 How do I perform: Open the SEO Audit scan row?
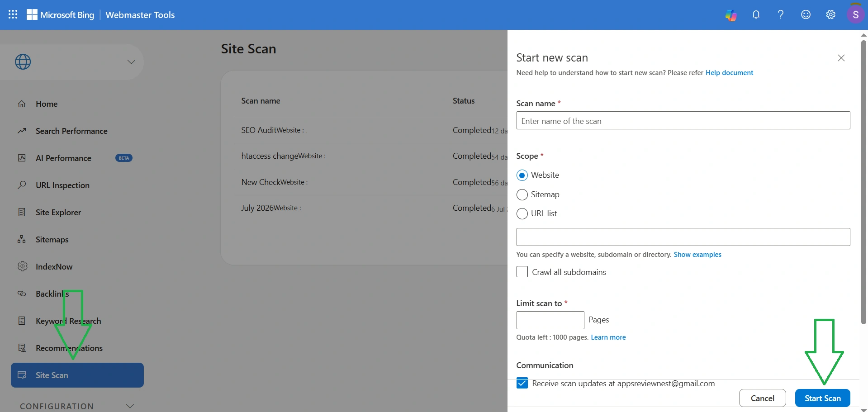coord(371,130)
